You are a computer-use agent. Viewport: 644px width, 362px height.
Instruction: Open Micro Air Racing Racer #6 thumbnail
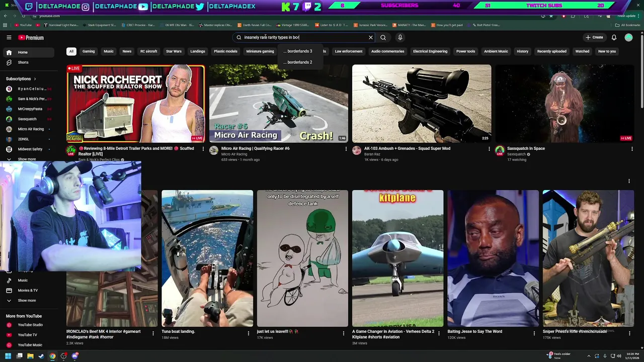tap(279, 104)
